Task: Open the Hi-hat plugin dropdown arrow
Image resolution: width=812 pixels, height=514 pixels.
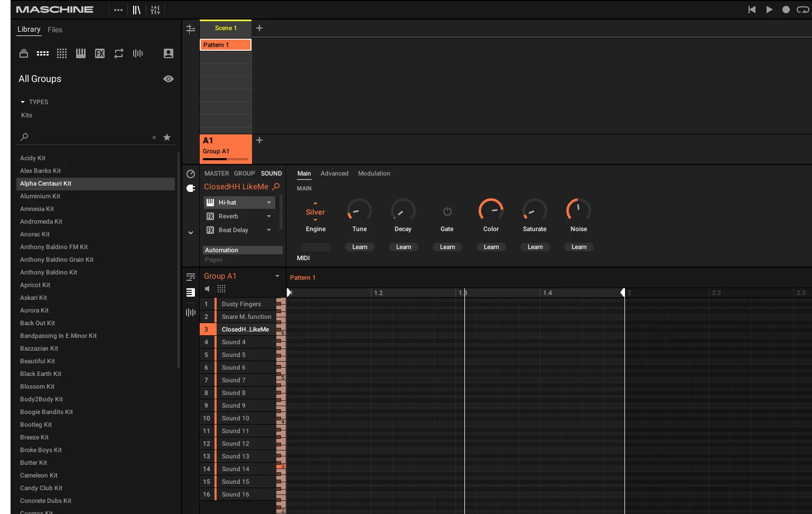Action: (269, 203)
